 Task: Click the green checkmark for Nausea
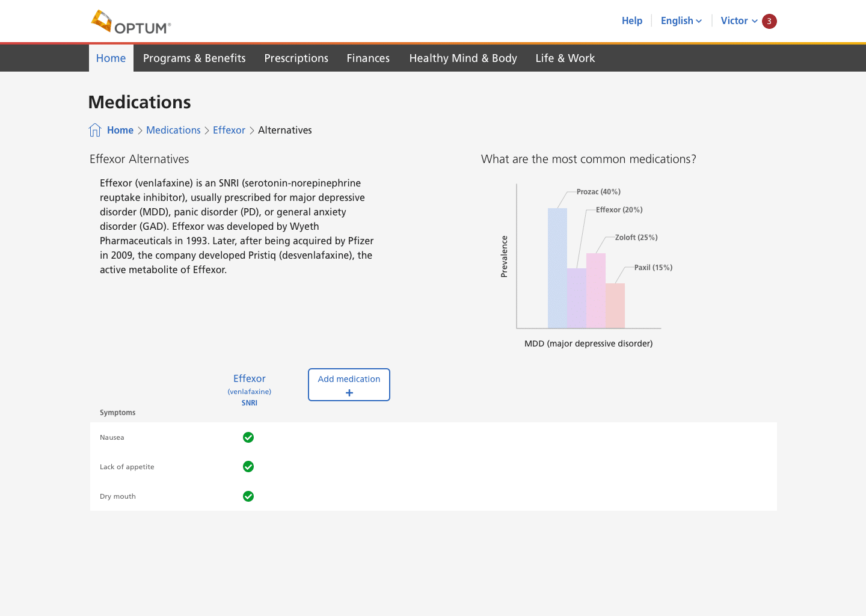pyautogui.click(x=248, y=437)
